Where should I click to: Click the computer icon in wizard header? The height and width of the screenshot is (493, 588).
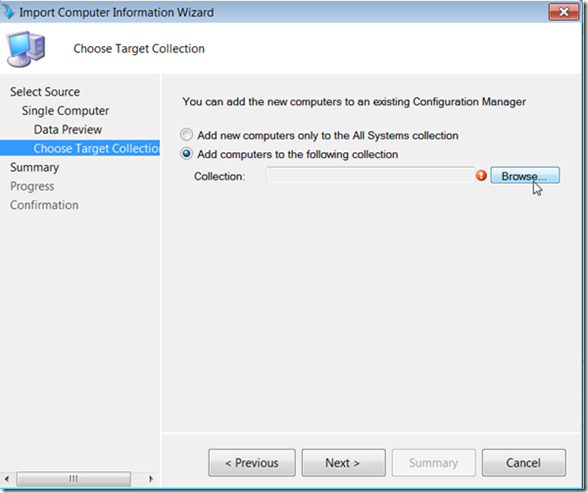click(x=26, y=49)
